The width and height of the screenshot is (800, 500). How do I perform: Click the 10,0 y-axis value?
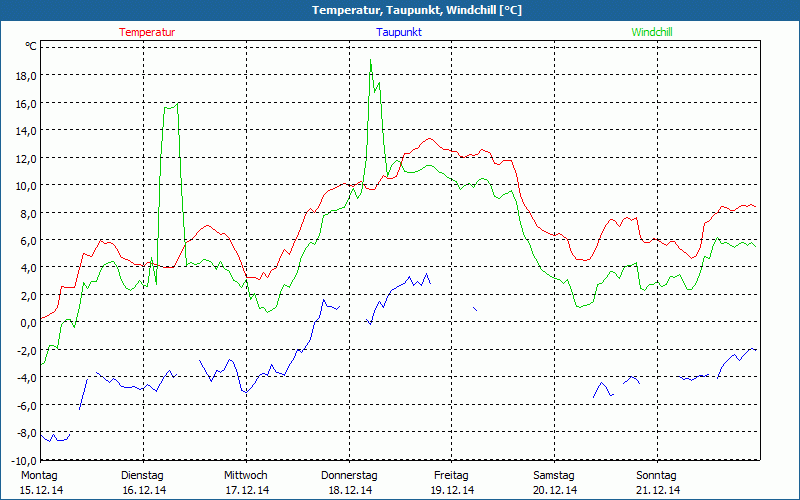coord(25,185)
